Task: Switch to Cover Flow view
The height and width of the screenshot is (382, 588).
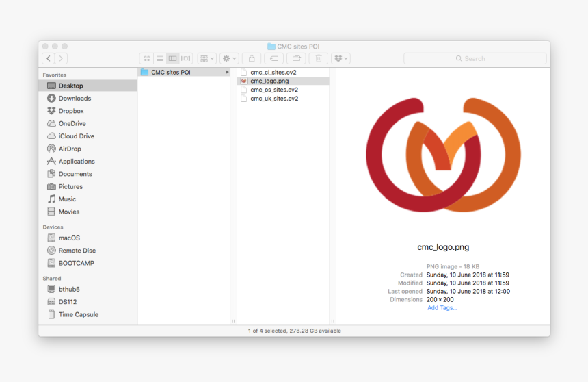Action: pos(185,58)
